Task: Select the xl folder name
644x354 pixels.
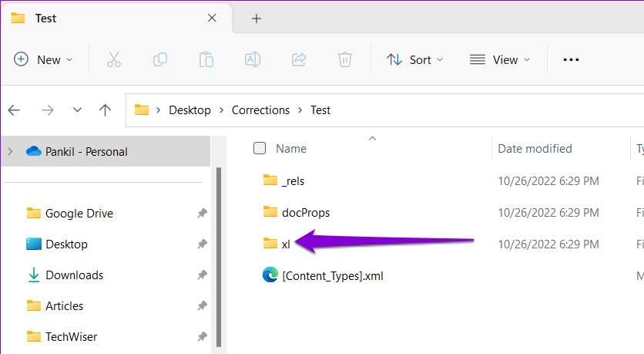Action: click(x=286, y=244)
